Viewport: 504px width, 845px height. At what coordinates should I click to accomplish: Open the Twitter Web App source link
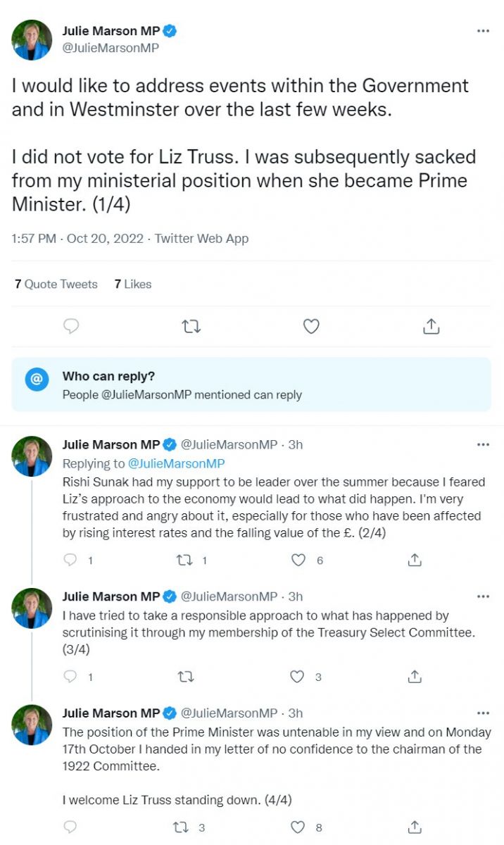coord(201,239)
